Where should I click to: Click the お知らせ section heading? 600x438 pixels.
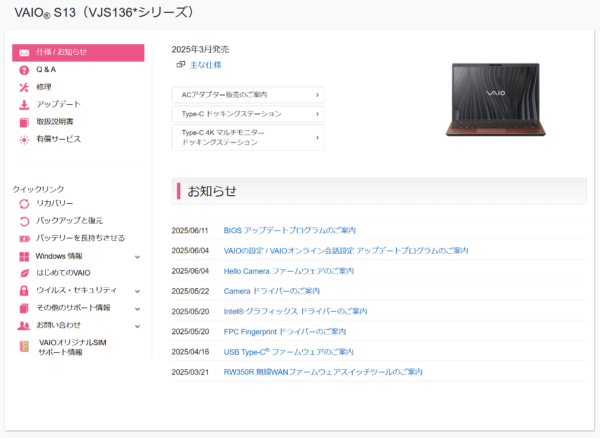[x=212, y=191]
